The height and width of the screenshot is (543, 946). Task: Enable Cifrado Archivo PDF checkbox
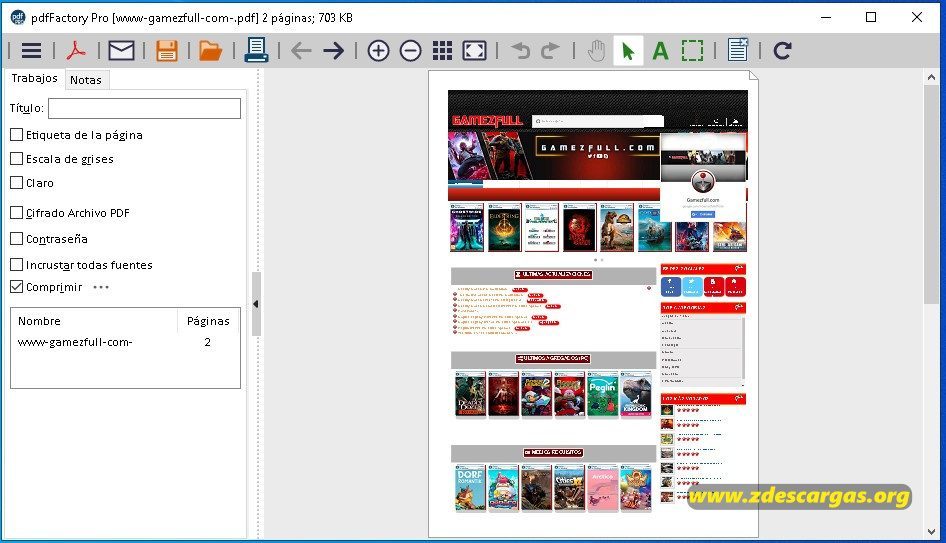pos(17,212)
